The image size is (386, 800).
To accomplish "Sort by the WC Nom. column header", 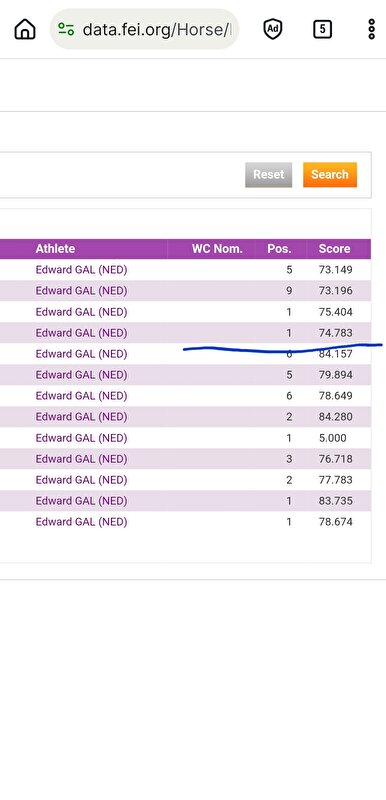I will tap(217, 249).
